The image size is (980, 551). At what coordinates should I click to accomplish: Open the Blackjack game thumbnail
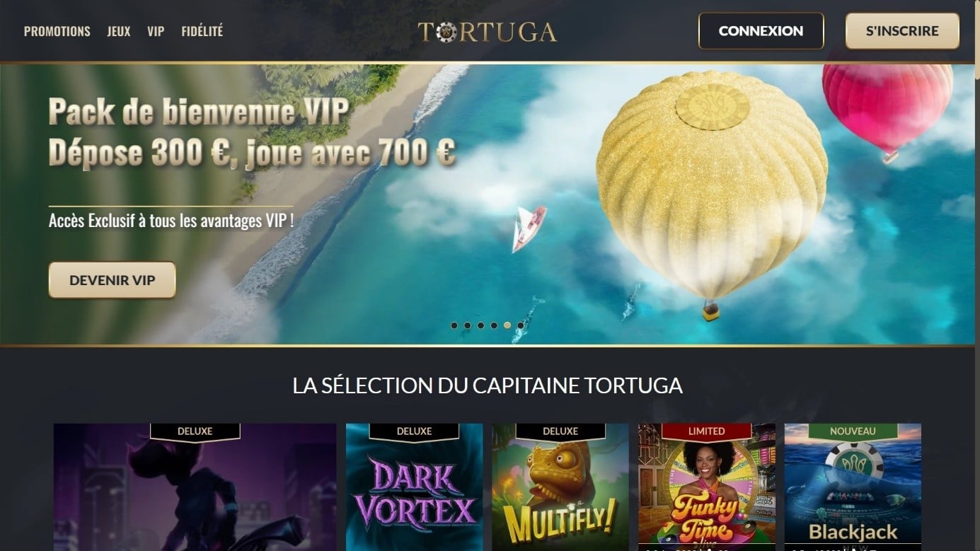pyautogui.click(x=853, y=487)
